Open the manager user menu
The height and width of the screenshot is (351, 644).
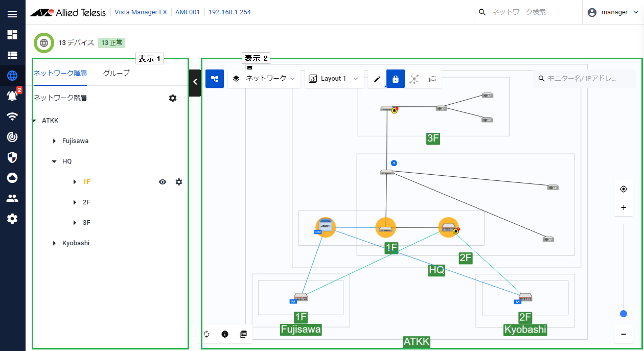pyautogui.click(x=613, y=12)
